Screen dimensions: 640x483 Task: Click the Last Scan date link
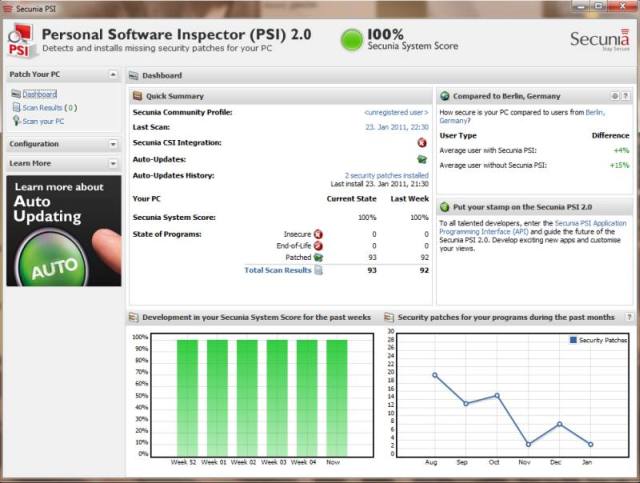pyautogui.click(x=397, y=127)
